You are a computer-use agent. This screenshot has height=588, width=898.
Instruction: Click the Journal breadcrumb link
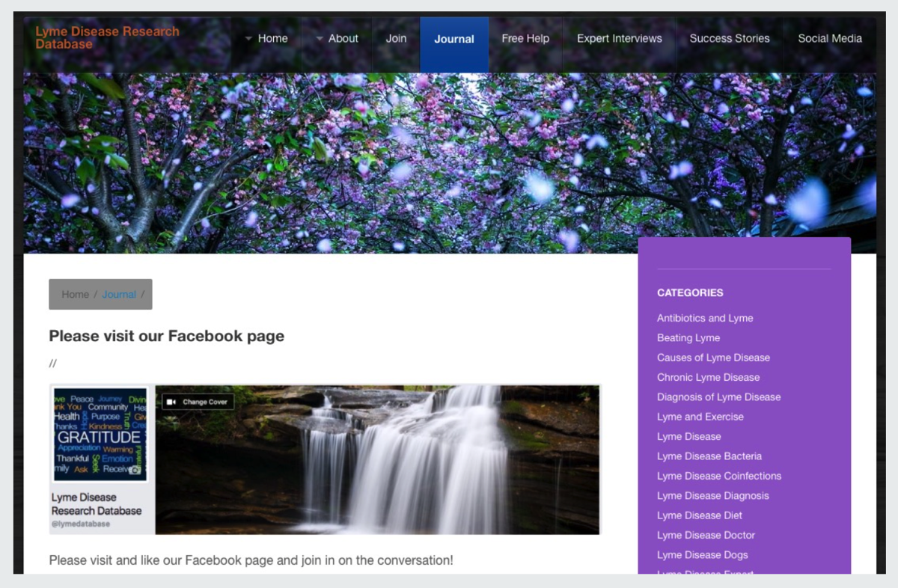(x=119, y=295)
